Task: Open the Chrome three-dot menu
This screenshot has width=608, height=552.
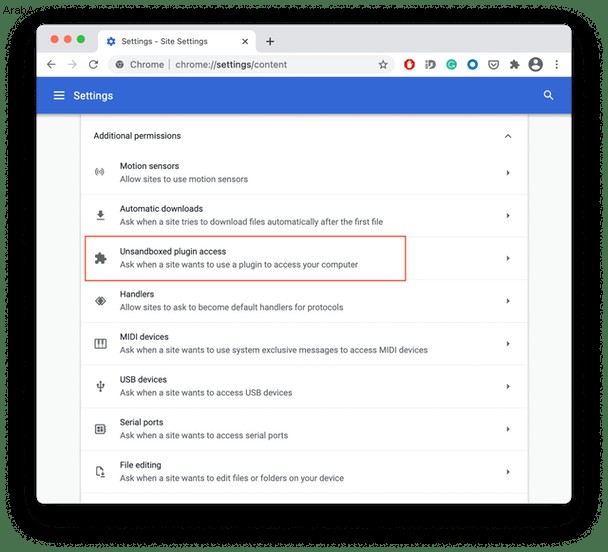Action: pos(556,64)
